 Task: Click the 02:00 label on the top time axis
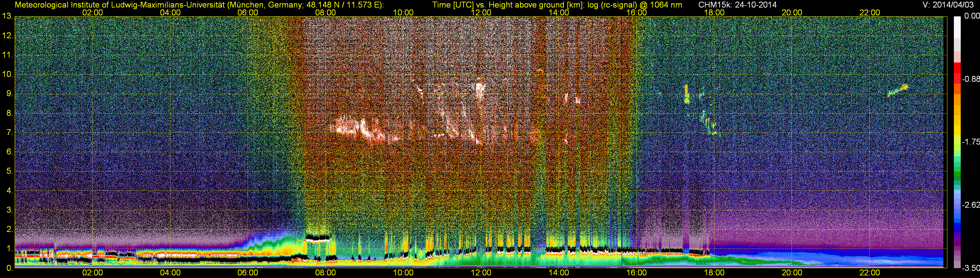[x=92, y=12]
